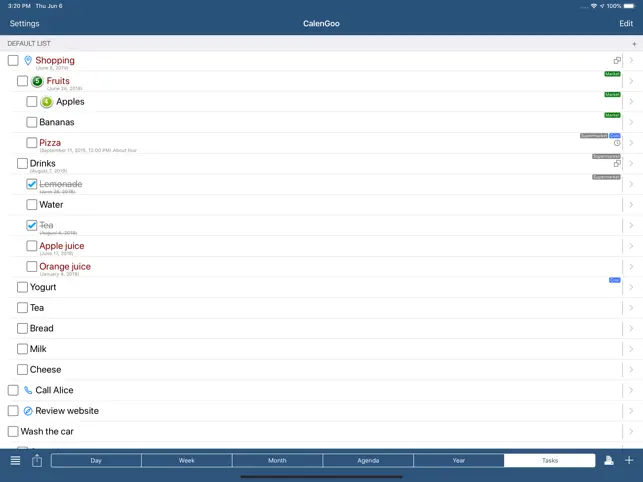Image resolution: width=643 pixels, height=482 pixels.
Task: Open details chevron for Orange juice
Action: tap(632, 267)
